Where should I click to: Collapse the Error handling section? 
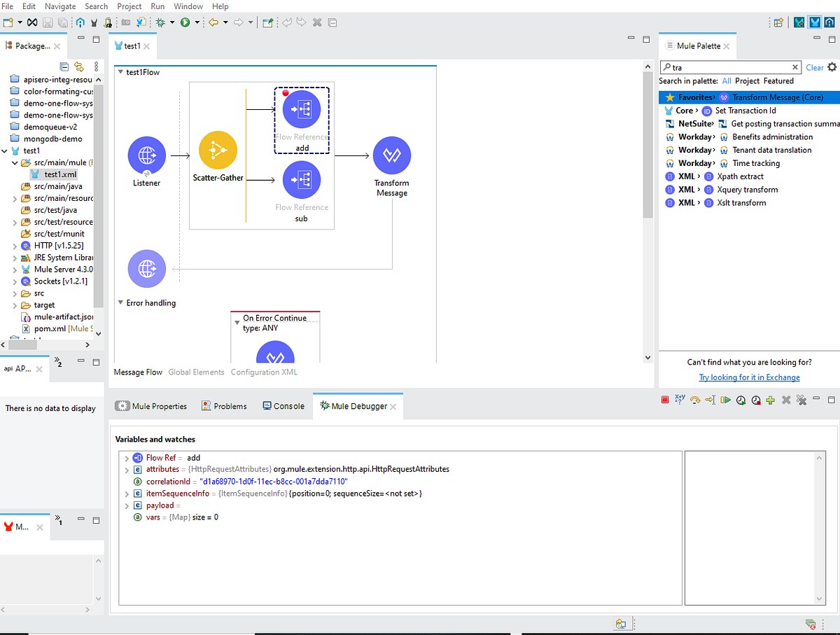point(120,302)
